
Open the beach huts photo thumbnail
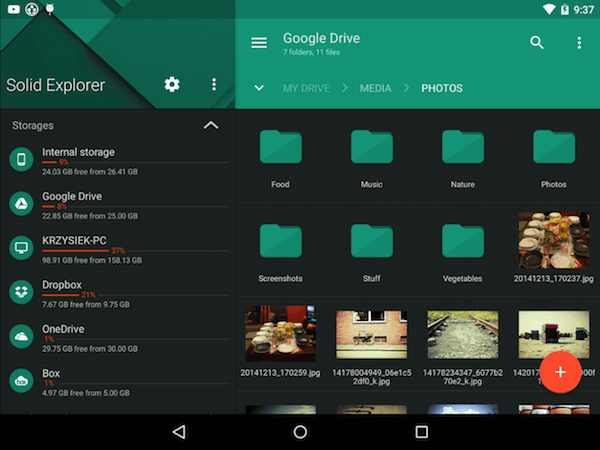pyautogui.click(x=554, y=334)
